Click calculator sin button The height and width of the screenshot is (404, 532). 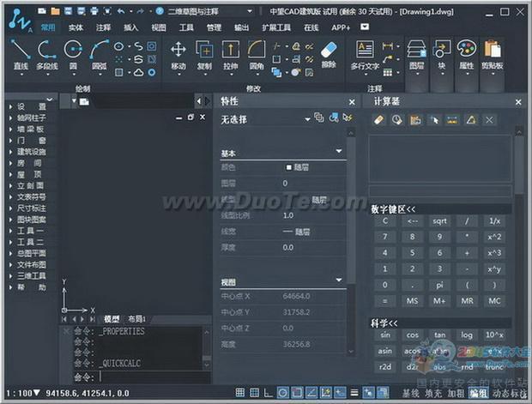pyautogui.click(x=385, y=335)
